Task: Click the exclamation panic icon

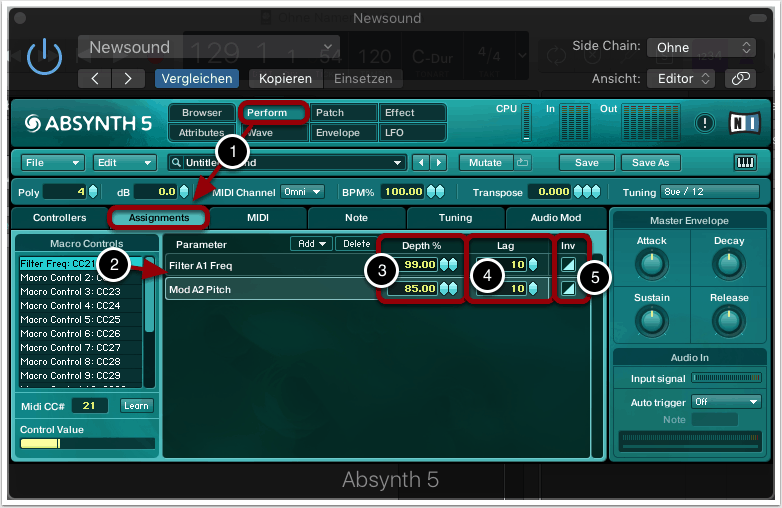Action: pos(706,123)
